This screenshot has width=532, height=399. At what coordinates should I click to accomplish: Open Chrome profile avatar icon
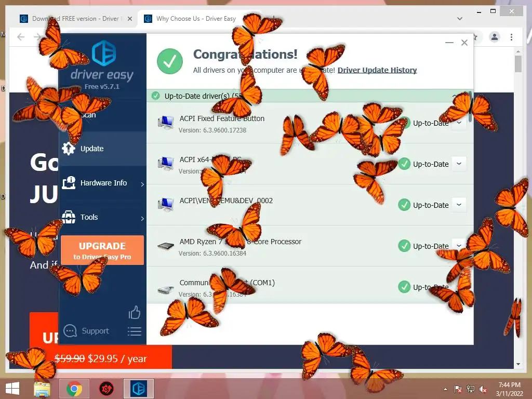(495, 37)
